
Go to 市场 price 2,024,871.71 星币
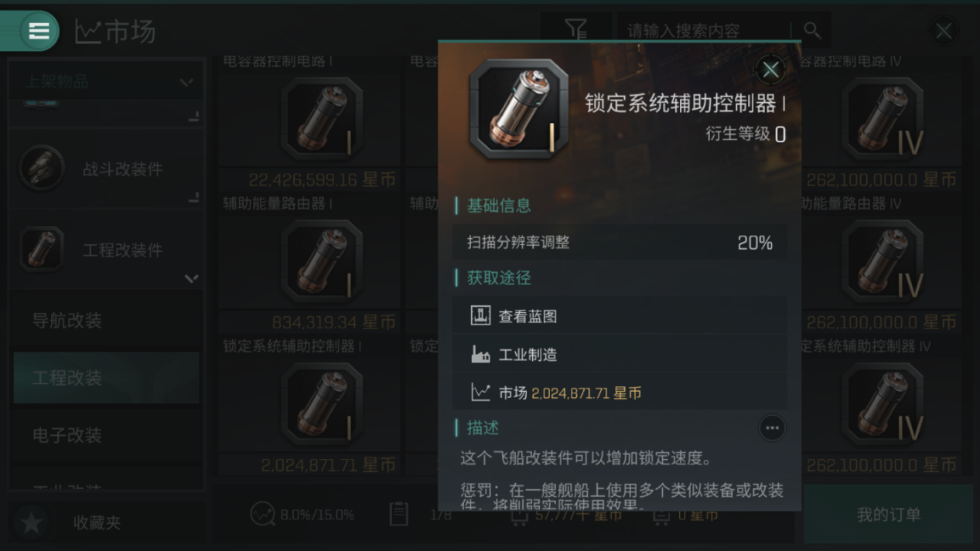[x=620, y=393]
